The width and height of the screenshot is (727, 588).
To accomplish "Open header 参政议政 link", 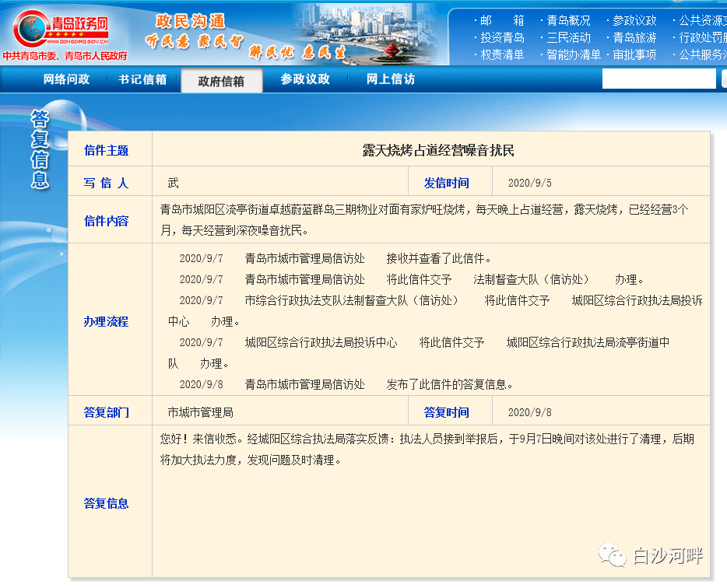I will click(634, 20).
